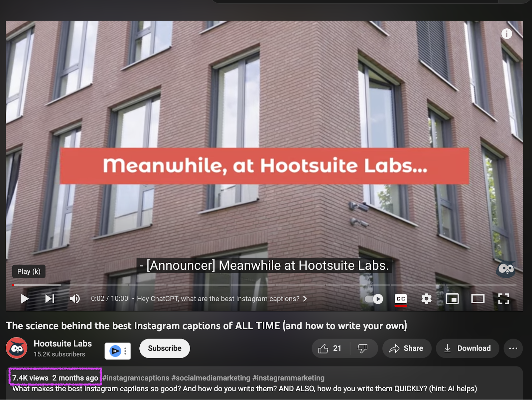This screenshot has height=400, width=532.
Task: Play the video
Action: [24, 299]
